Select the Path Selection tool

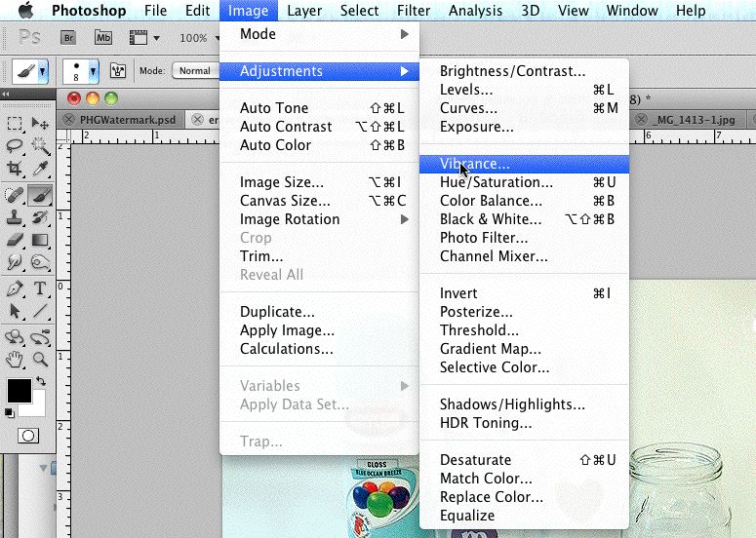15,311
